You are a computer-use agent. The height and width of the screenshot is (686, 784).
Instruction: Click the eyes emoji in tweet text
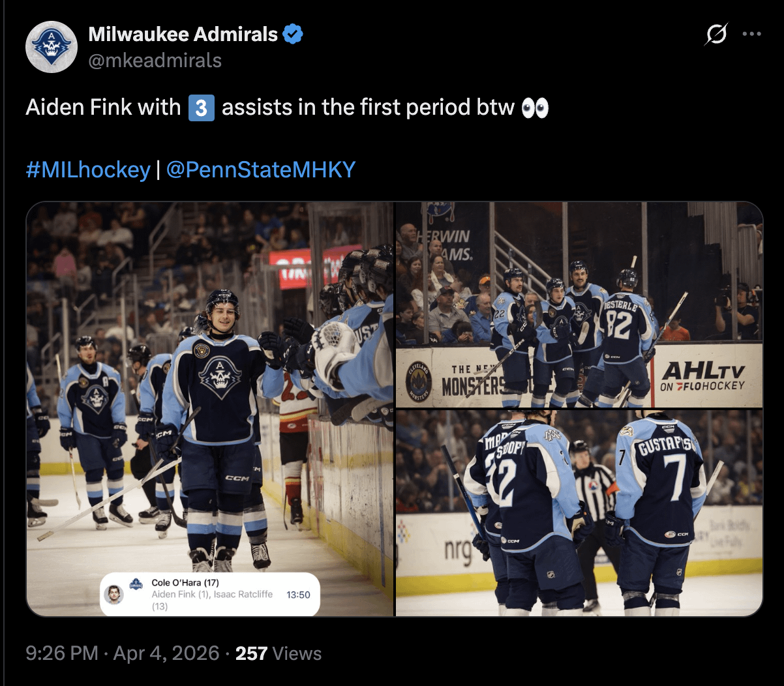click(535, 108)
